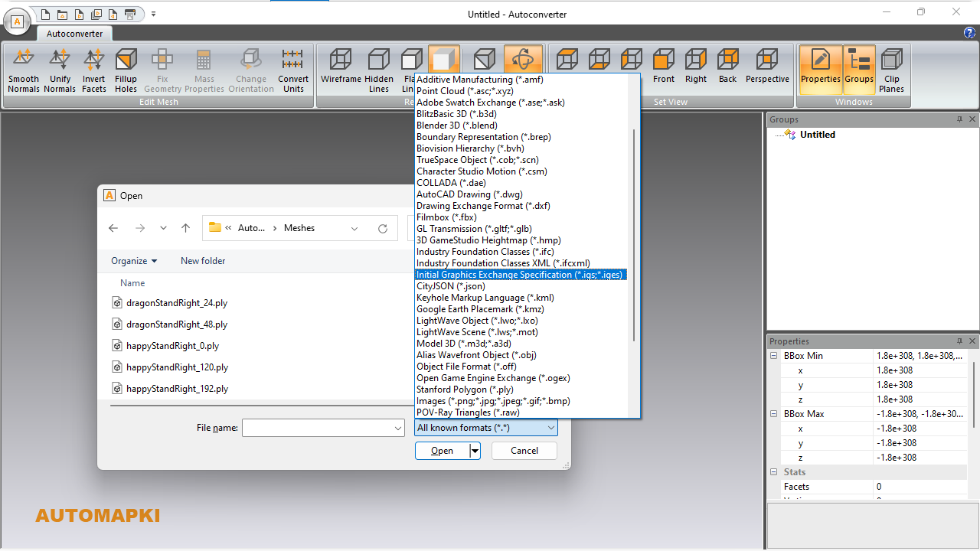Click the Open button in dialog
Viewport: 980px width, 551px height.
click(442, 451)
